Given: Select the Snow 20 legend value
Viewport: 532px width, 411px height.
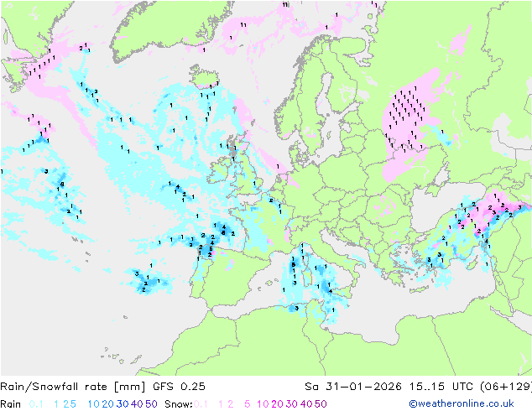Looking at the screenshot, I should pyautogui.click(x=277, y=404).
